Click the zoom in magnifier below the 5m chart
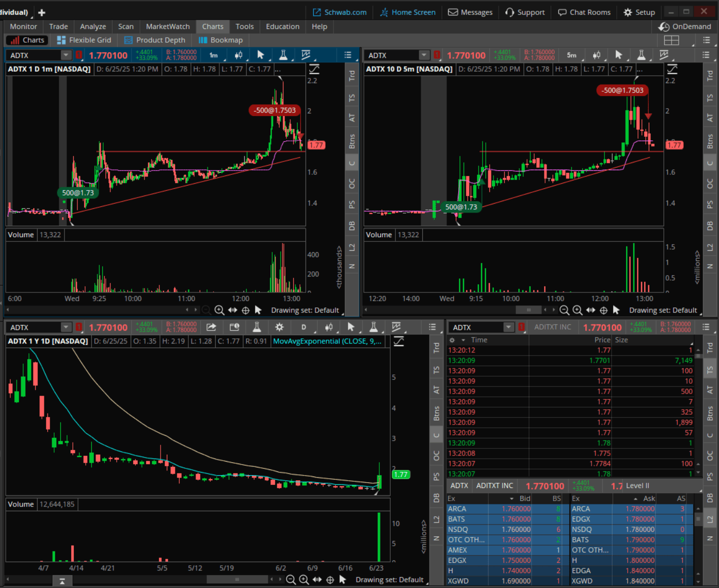719x588 pixels. (578, 310)
